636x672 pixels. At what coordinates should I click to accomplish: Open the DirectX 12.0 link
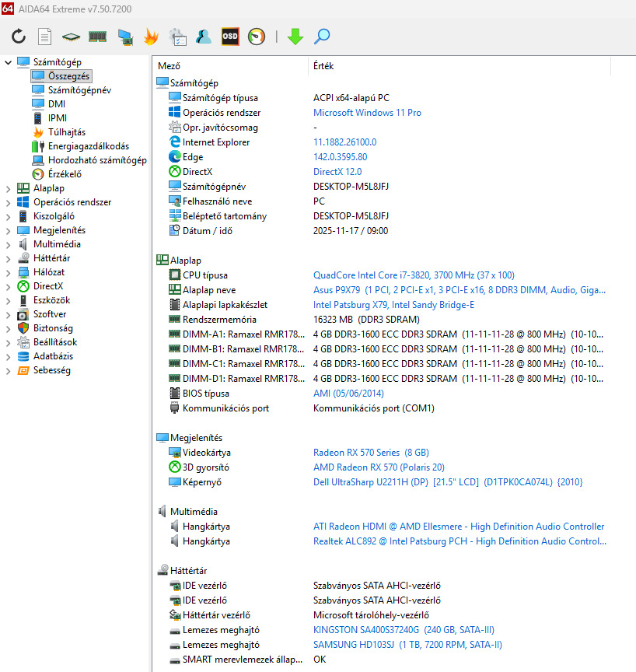click(337, 172)
